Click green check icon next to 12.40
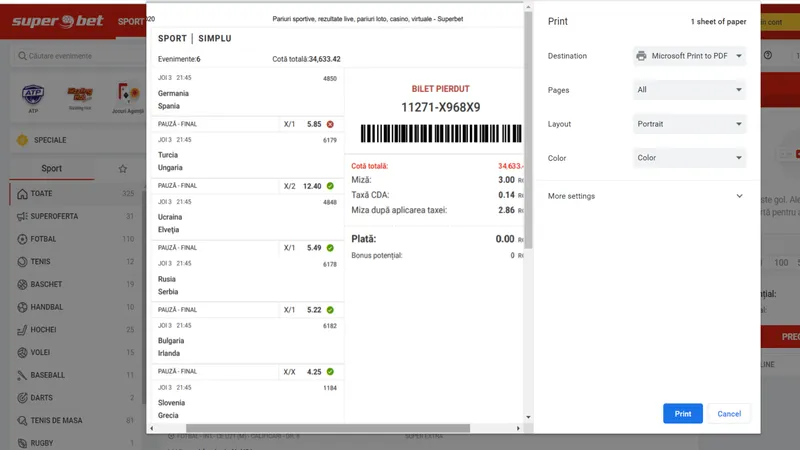The height and width of the screenshot is (450, 800). click(330, 186)
